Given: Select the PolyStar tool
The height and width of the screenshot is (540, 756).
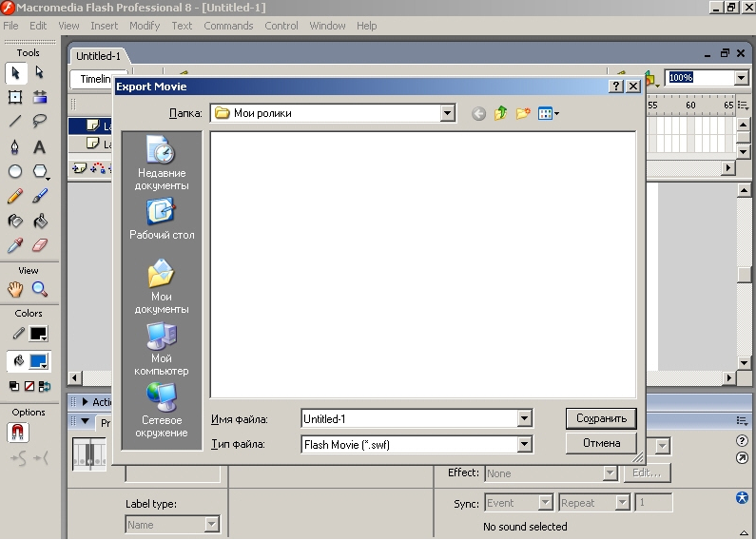Looking at the screenshot, I should (x=40, y=171).
